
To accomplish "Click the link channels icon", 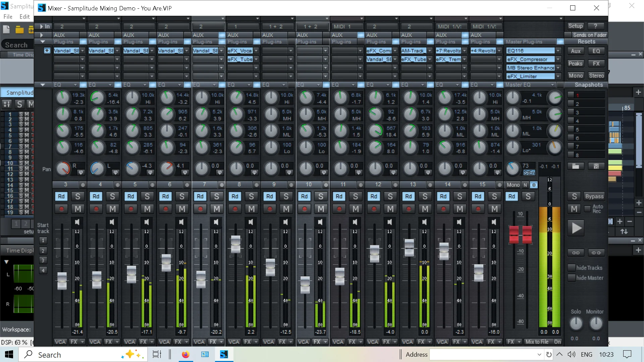I will [576, 253].
